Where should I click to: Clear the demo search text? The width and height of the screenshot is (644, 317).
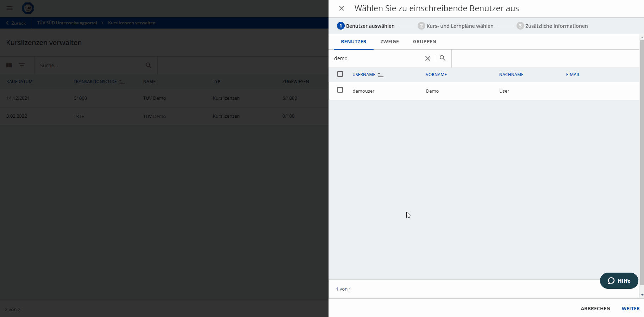[x=427, y=58]
